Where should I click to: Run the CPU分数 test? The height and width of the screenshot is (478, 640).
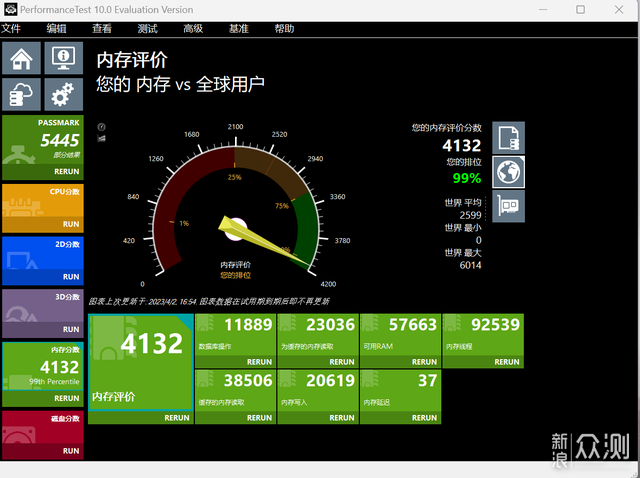tap(71, 224)
